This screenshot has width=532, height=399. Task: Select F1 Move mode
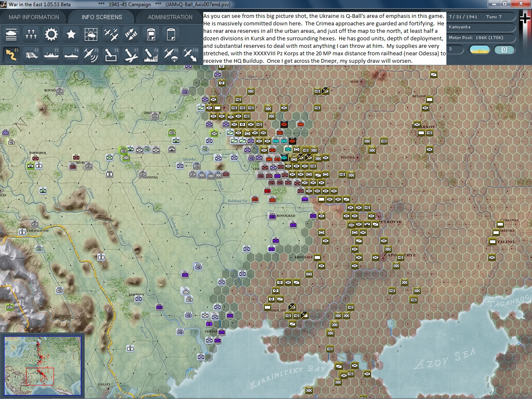(11, 55)
